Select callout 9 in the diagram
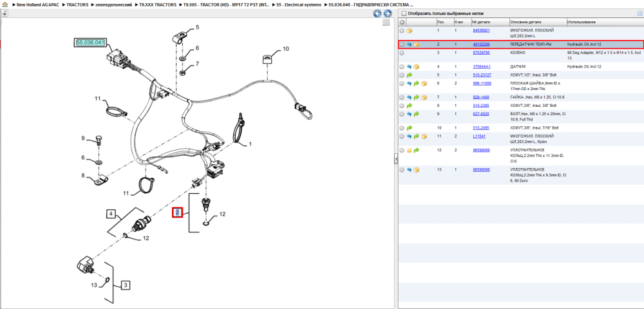Viewport: 644px width, 309px height. (x=82, y=138)
